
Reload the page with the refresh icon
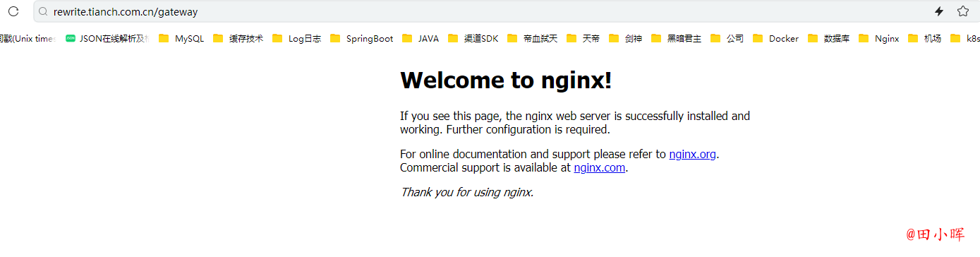tap(13, 11)
